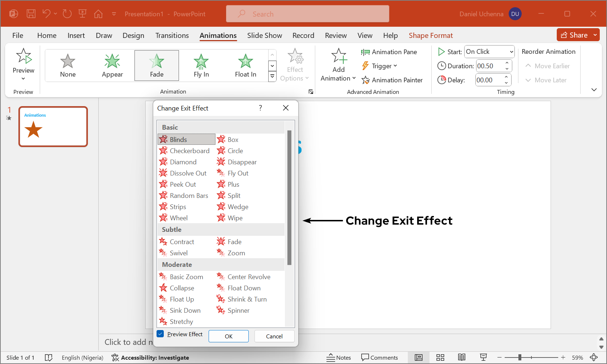Click the Animation Painter tool
Screen dimensions: 607x364
click(392, 80)
